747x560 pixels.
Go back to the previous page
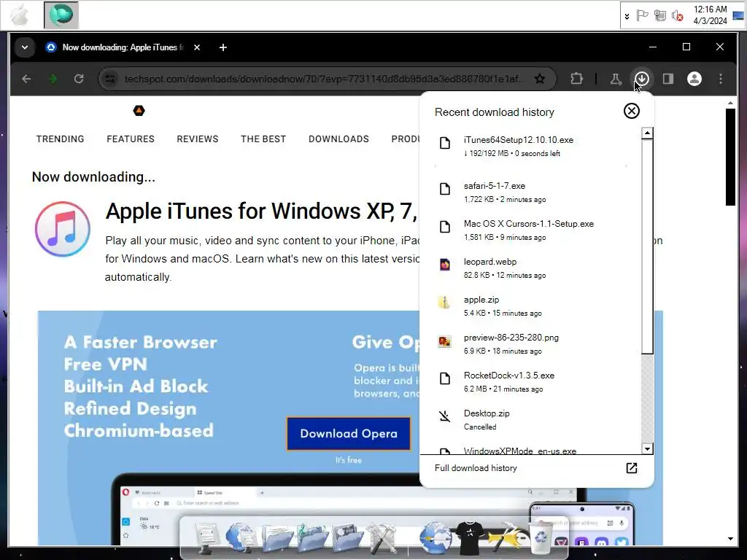[x=27, y=79]
